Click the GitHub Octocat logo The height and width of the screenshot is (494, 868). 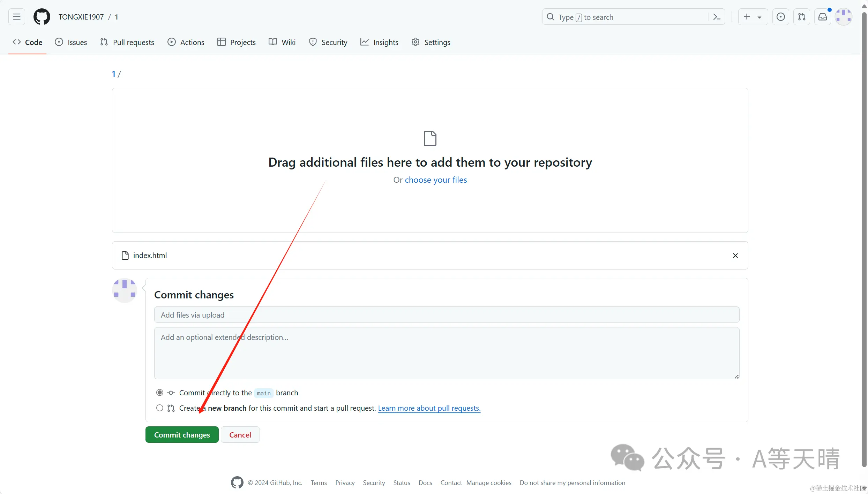point(42,17)
